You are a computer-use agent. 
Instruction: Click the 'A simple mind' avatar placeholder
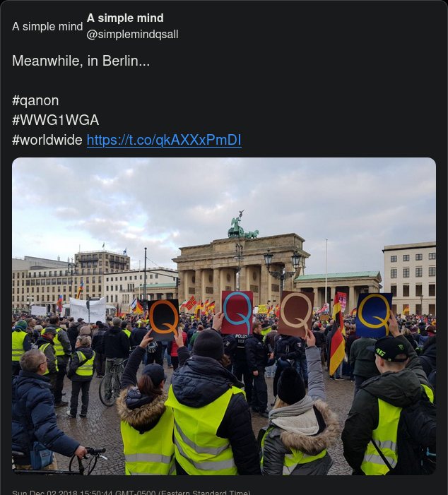(x=47, y=27)
